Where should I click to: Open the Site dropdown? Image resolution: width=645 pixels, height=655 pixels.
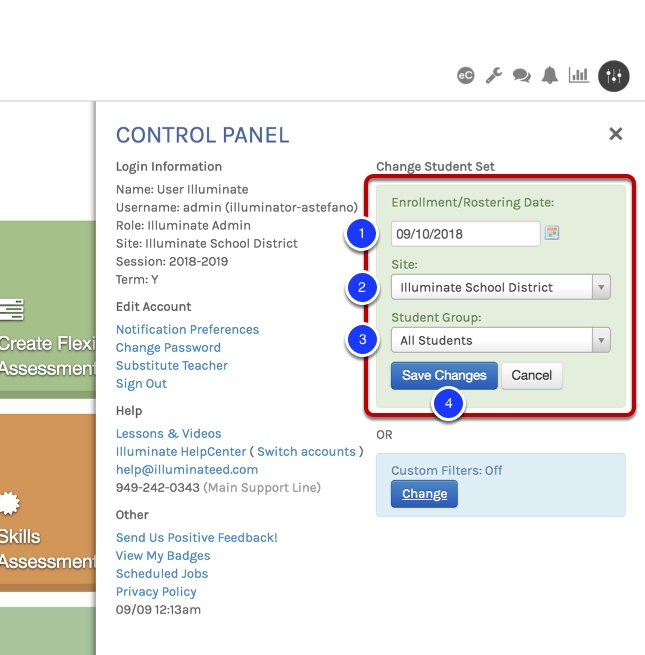500,287
